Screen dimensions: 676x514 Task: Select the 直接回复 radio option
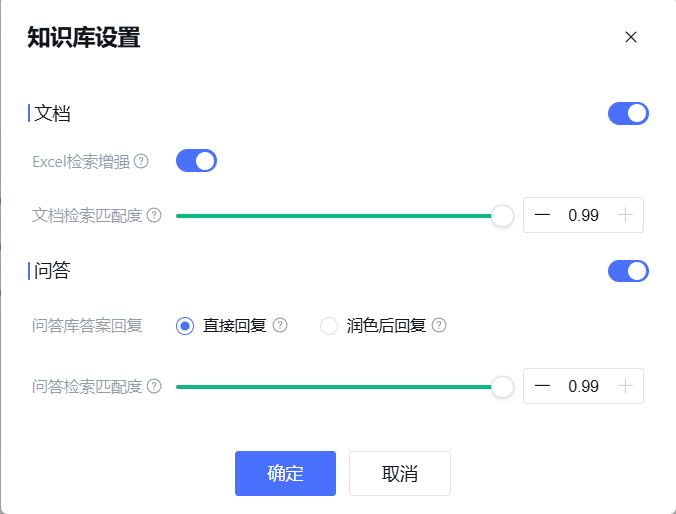point(185,326)
